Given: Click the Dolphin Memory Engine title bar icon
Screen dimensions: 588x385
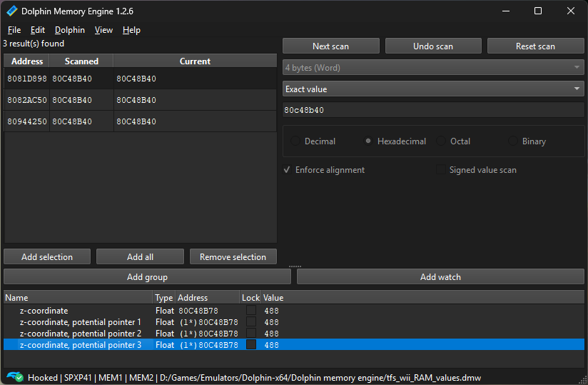Looking at the screenshot, I should 12,11.
